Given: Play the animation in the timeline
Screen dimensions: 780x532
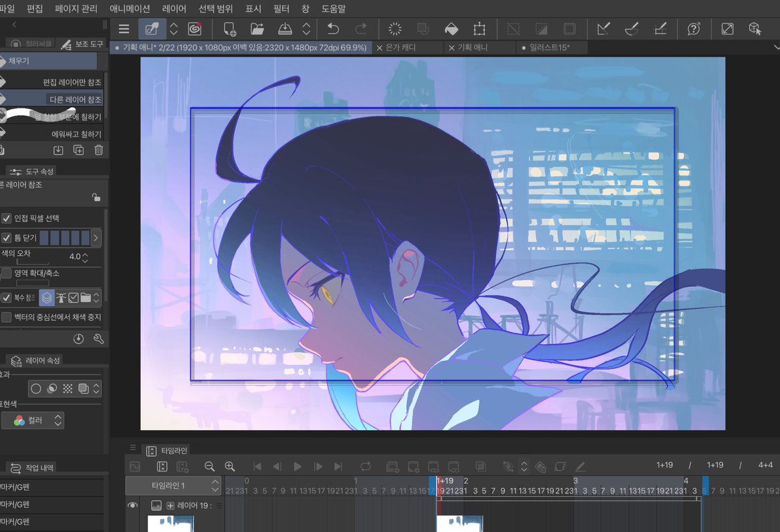Looking at the screenshot, I should pos(298,466).
